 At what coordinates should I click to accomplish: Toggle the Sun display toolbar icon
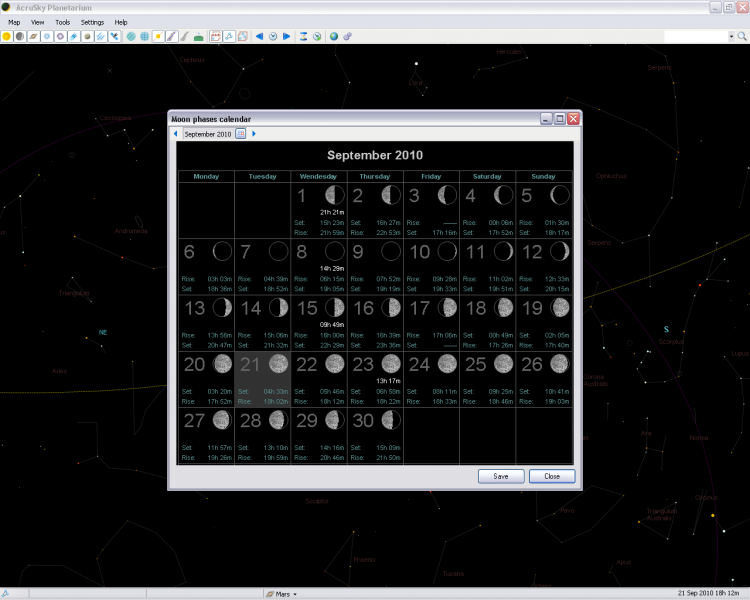[x=7, y=36]
